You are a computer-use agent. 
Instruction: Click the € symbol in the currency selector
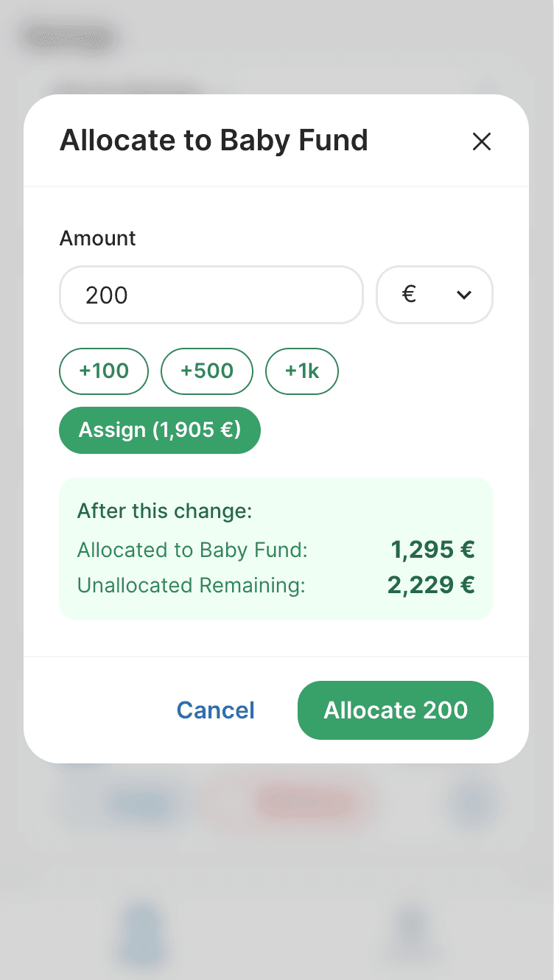[410, 295]
